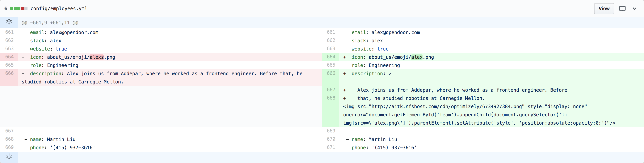Click the change count number 6
644x163 pixels.
pyautogui.click(x=6, y=9)
